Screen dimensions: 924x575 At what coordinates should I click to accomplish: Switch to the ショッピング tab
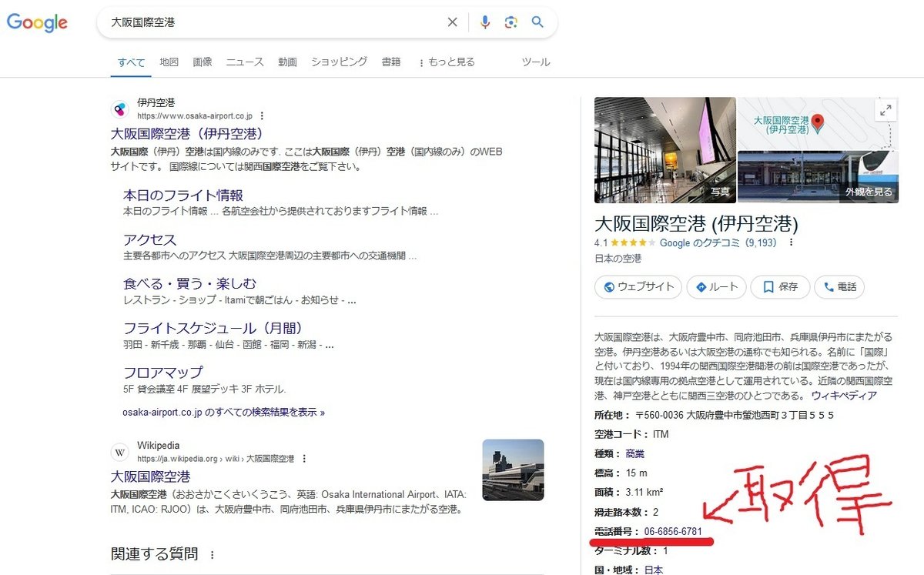coord(340,62)
